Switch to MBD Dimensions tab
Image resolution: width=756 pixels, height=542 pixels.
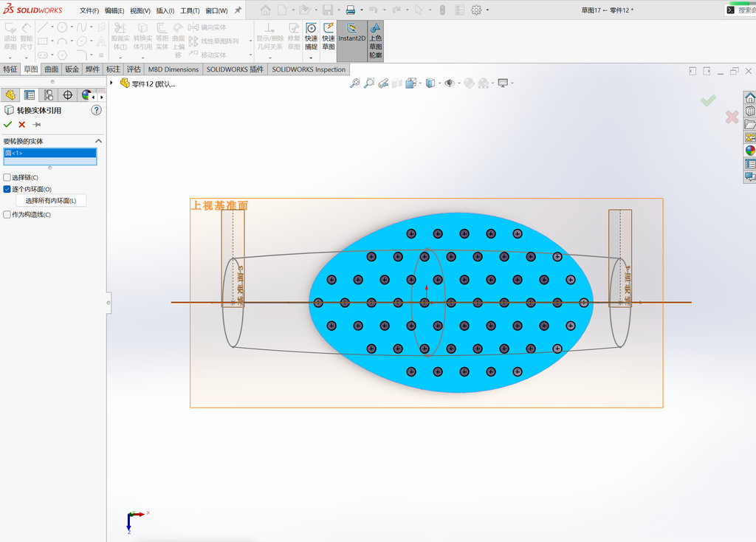[173, 69]
